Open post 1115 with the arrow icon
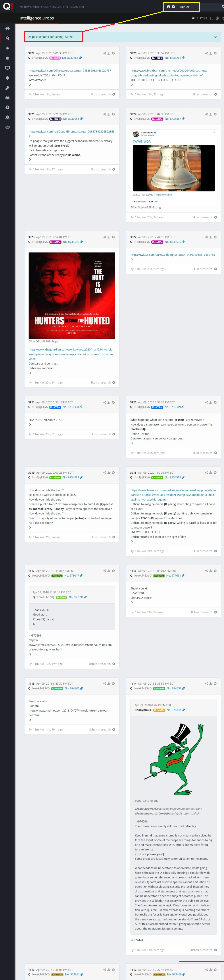The width and height of the screenshot is (224, 980). [113, 684]
